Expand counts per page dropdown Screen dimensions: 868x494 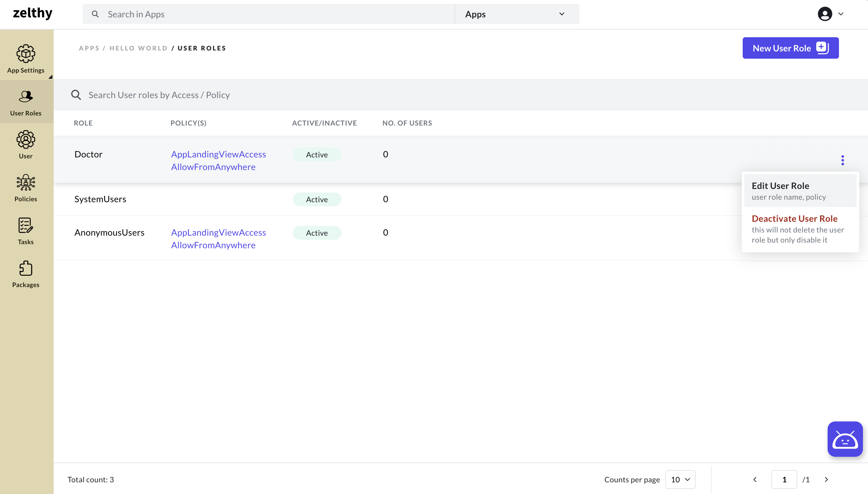point(680,479)
